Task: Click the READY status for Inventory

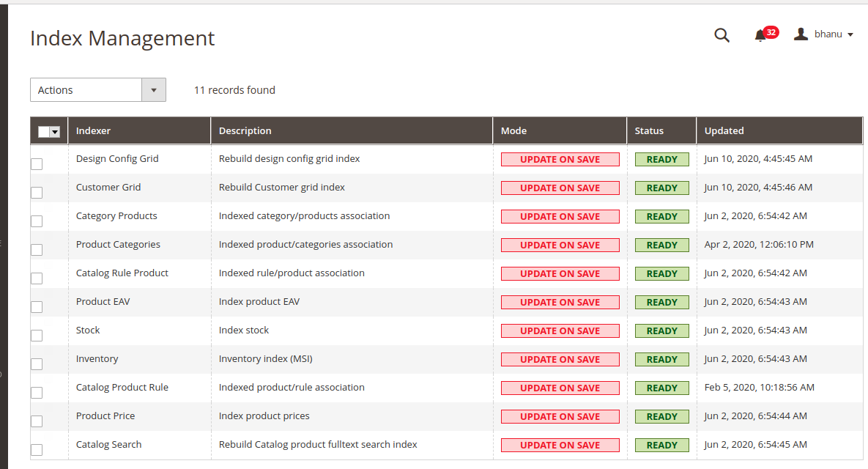Action: [661, 359]
